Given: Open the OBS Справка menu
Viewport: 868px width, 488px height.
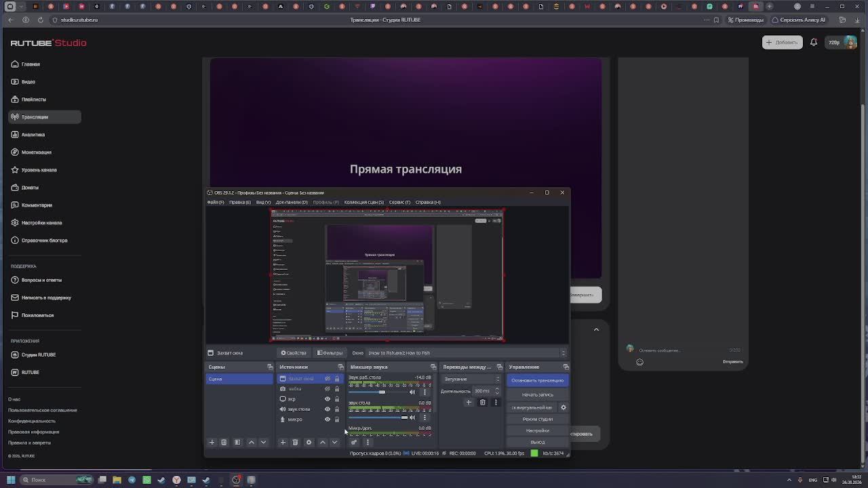Looking at the screenshot, I should (428, 202).
